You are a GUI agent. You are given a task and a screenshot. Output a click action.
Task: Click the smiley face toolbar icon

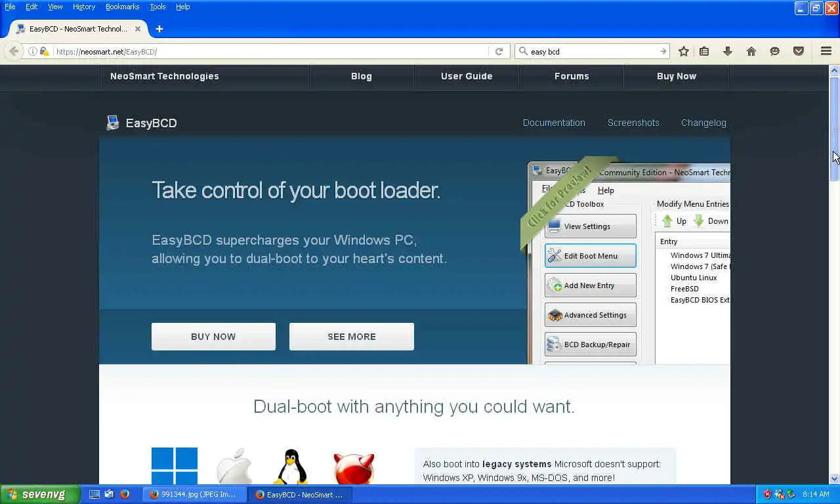coord(775,51)
